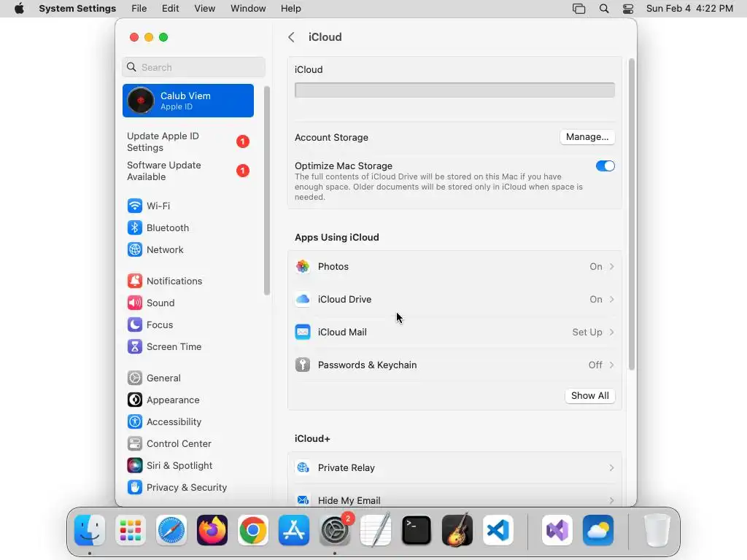Expand Hide My Email row chevron
747x560 pixels.
[612, 500]
